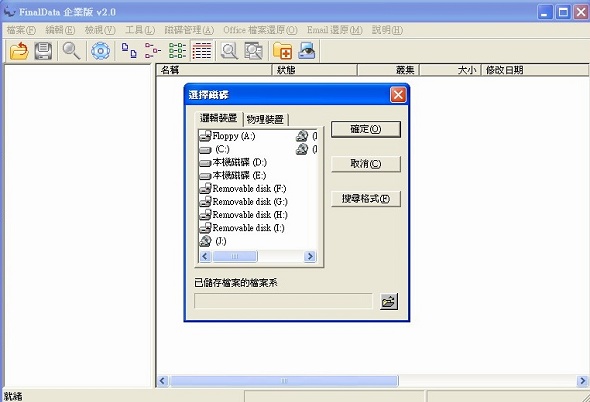Select the details view toolbar button

click(x=202, y=51)
